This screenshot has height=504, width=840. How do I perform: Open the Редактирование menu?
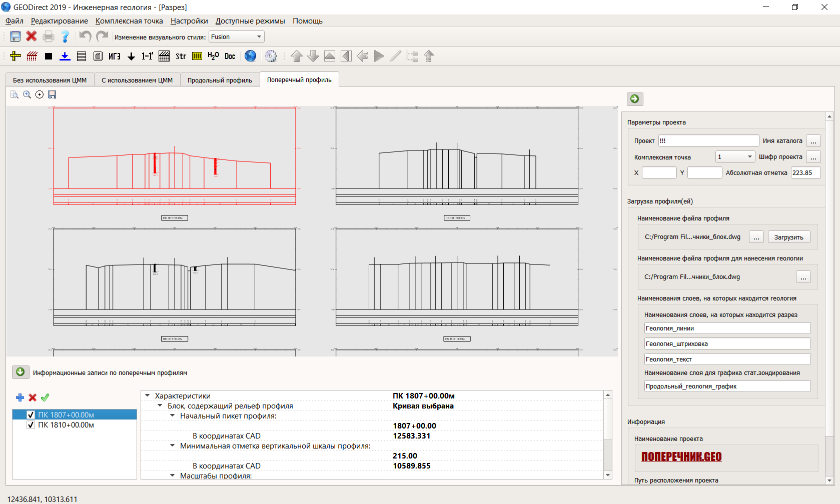click(x=60, y=21)
